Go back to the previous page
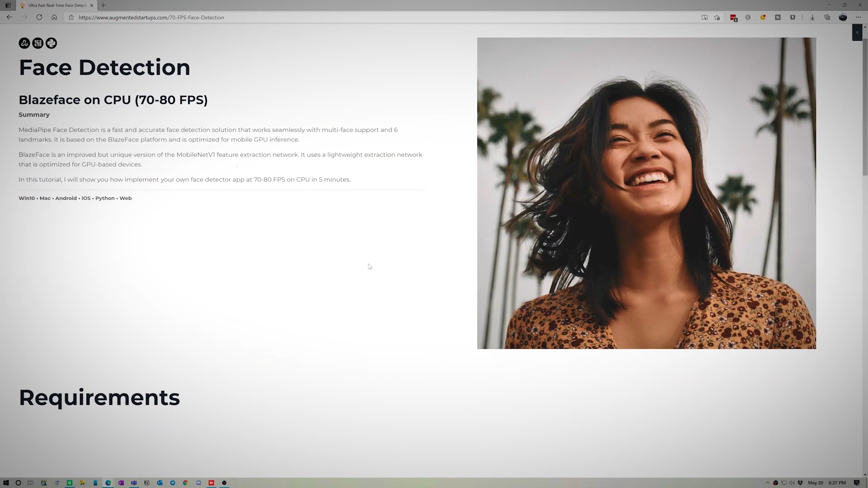Screen dimensions: 868x488 (9, 17)
